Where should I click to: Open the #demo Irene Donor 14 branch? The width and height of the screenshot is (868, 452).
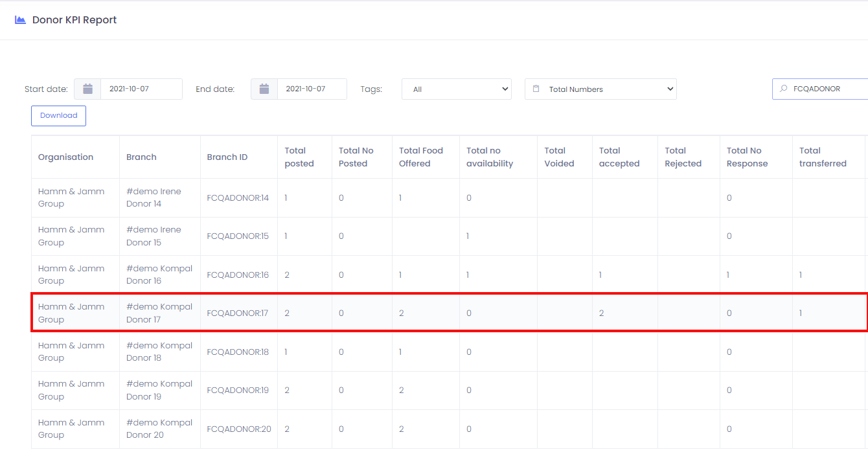pos(154,198)
